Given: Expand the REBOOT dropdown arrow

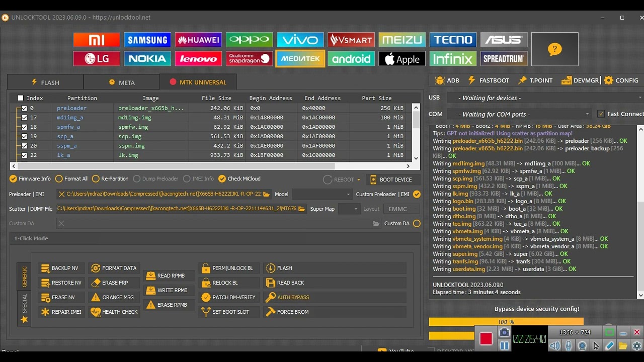Looking at the screenshot, I should coord(359,179).
